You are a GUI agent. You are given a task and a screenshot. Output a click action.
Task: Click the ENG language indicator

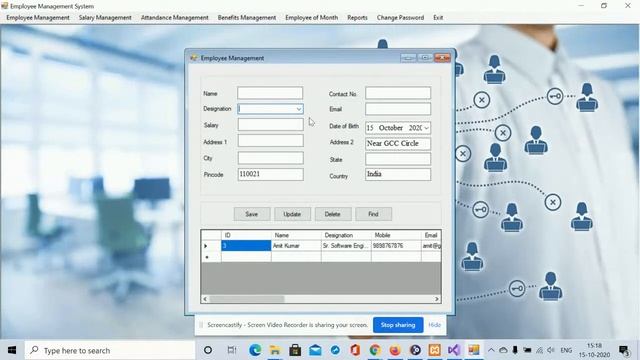point(566,350)
